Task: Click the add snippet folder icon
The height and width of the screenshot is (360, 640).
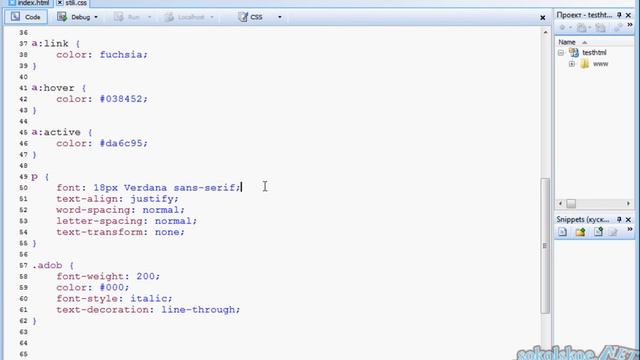Action: click(x=580, y=232)
